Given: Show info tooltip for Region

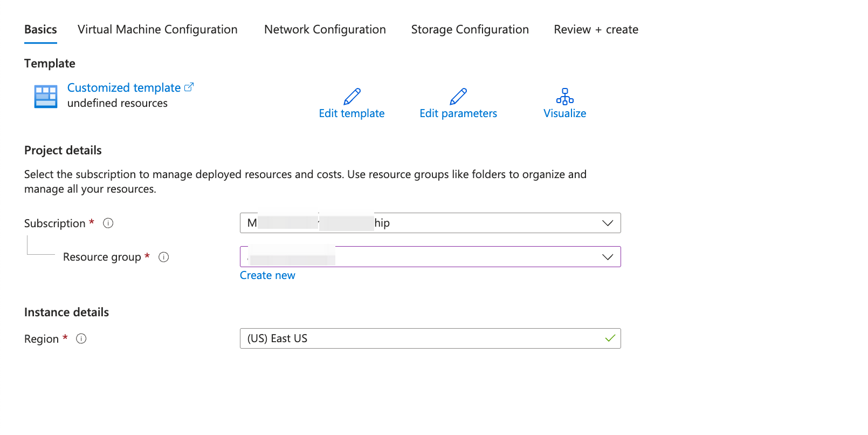Looking at the screenshot, I should [x=81, y=339].
